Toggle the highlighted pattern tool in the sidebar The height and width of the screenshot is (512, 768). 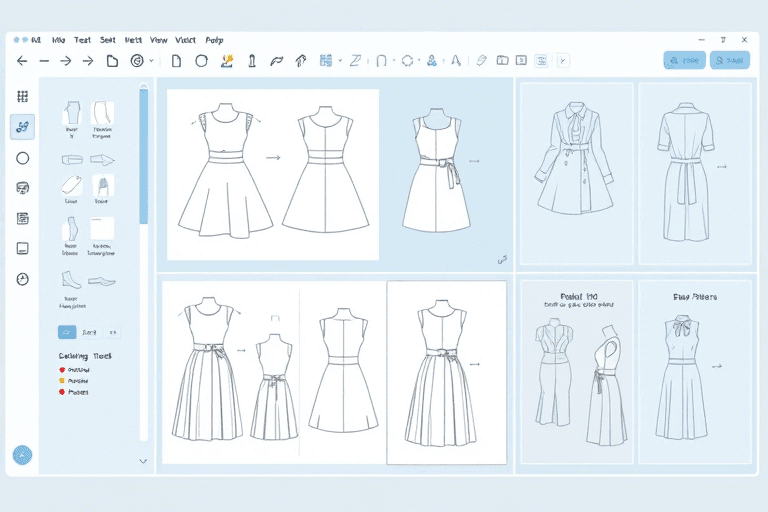(23, 127)
